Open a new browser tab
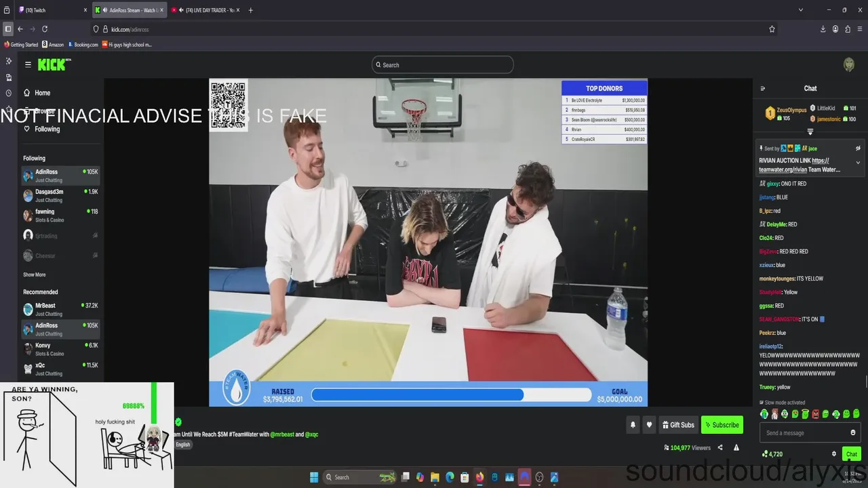Viewport: 868px width, 488px height. [251, 10]
